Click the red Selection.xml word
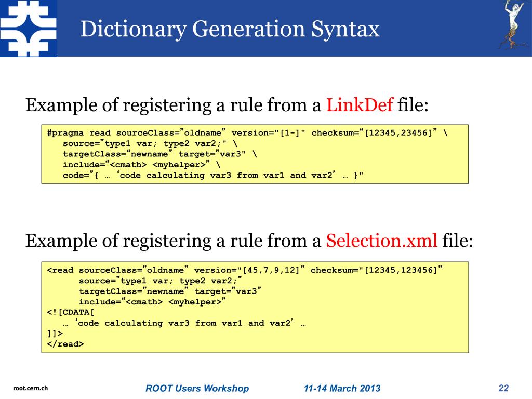The width and height of the screenshot is (532, 399). pos(382,241)
